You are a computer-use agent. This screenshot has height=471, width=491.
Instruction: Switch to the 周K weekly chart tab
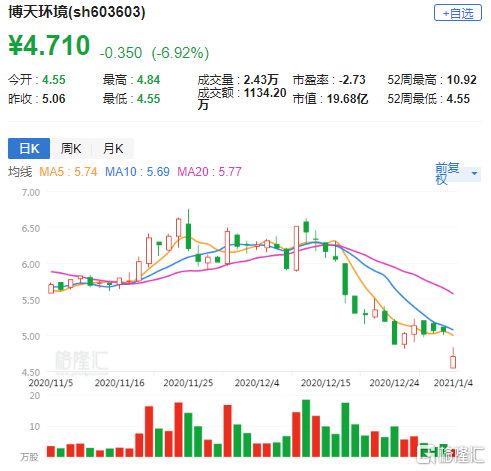coord(71,148)
